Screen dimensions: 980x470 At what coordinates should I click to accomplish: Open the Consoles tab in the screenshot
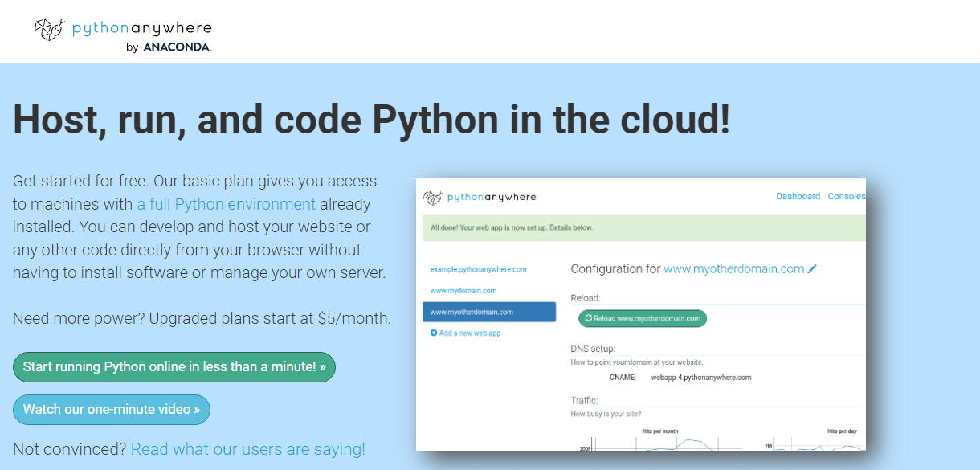[x=847, y=196]
